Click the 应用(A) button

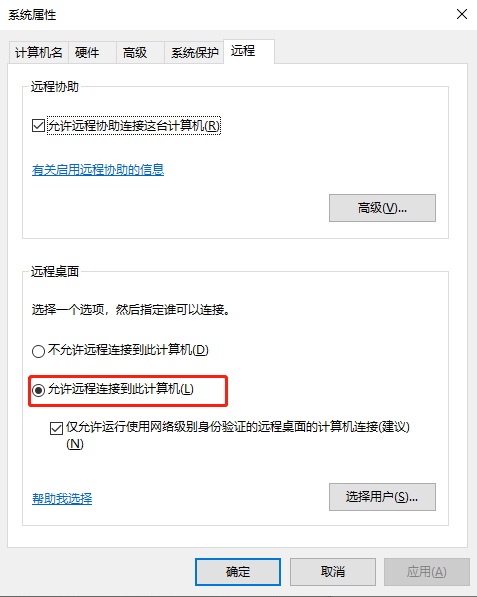coord(427,572)
